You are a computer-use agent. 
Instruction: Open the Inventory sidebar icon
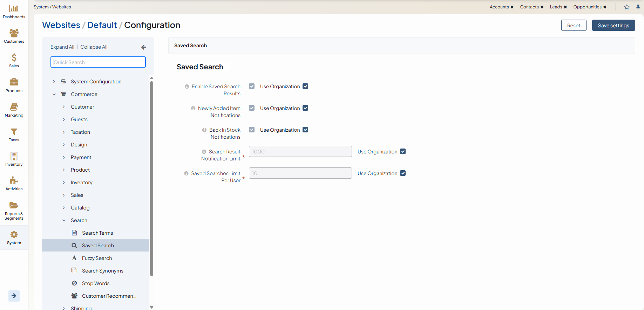pos(14,156)
